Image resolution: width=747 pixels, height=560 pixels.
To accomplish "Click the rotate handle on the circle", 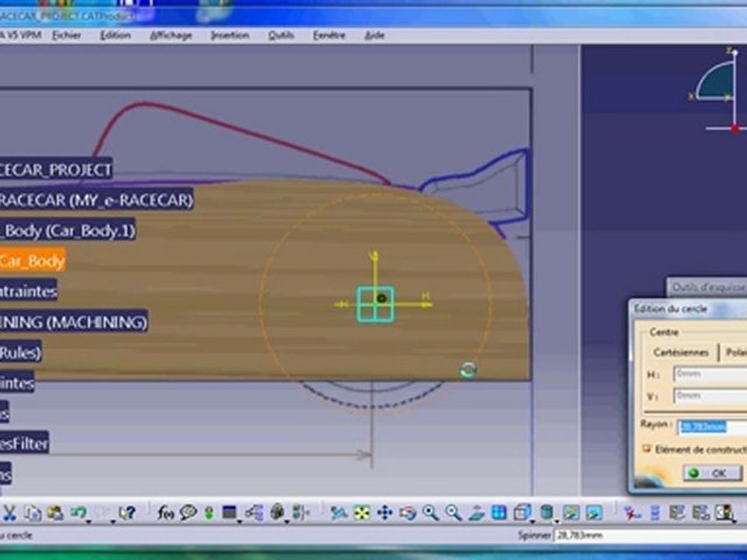I will (468, 370).
